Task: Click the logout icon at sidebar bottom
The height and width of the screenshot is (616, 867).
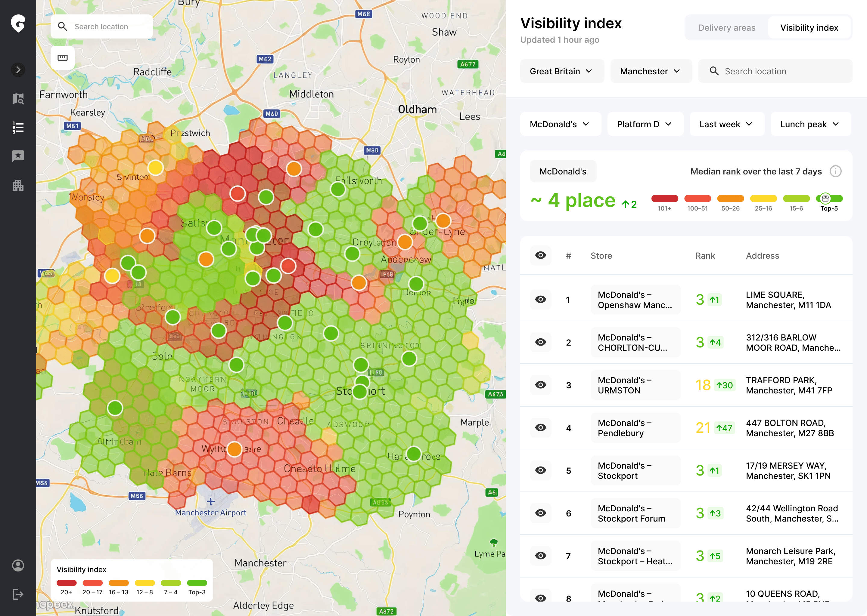Action: [17, 594]
